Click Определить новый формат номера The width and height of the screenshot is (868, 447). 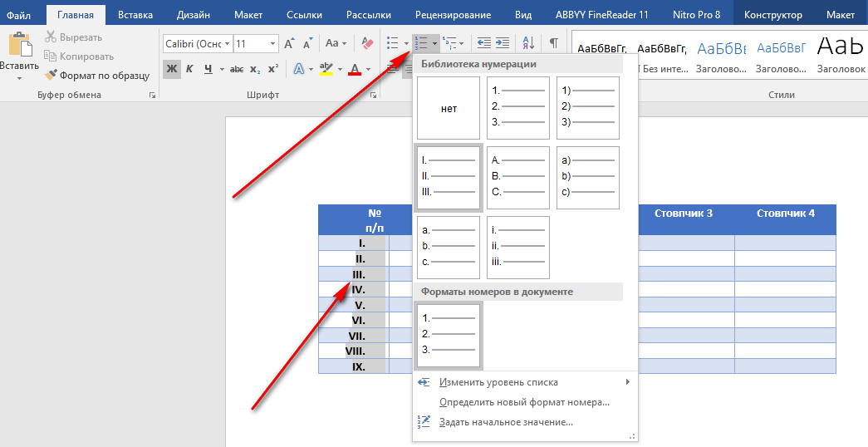point(524,402)
